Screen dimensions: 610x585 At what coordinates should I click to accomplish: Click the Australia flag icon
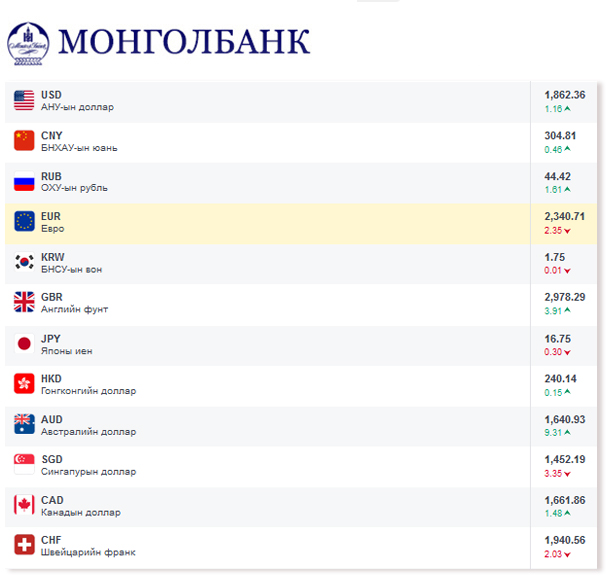(x=24, y=425)
